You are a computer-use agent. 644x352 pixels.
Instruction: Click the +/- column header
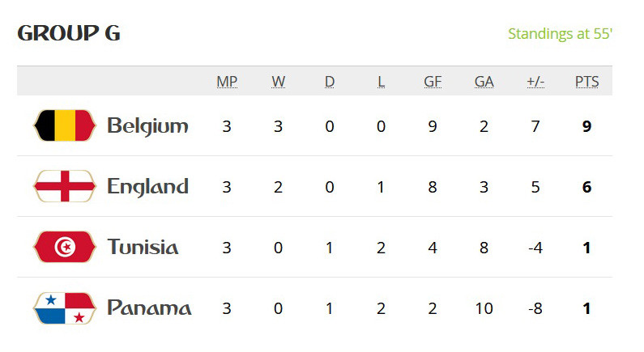click(535, 82)
